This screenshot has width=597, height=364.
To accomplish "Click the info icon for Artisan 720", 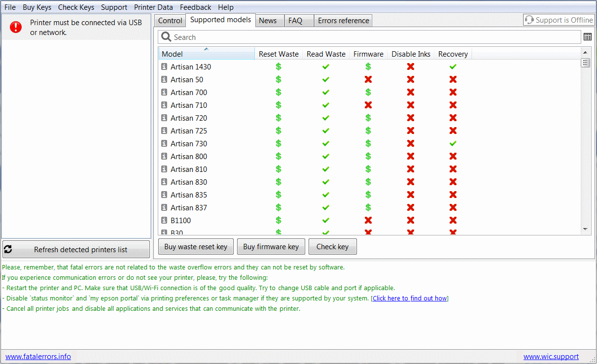I will click(164, 118).
